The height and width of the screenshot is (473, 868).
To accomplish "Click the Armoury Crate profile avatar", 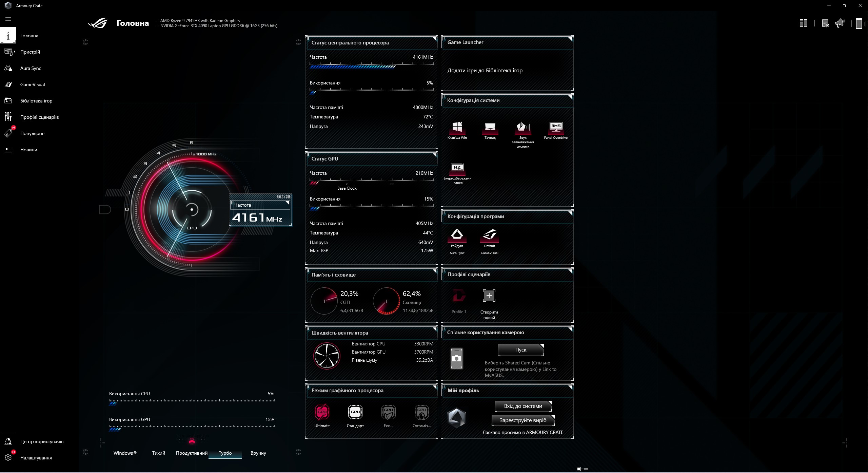I will [x=456, y=418].
